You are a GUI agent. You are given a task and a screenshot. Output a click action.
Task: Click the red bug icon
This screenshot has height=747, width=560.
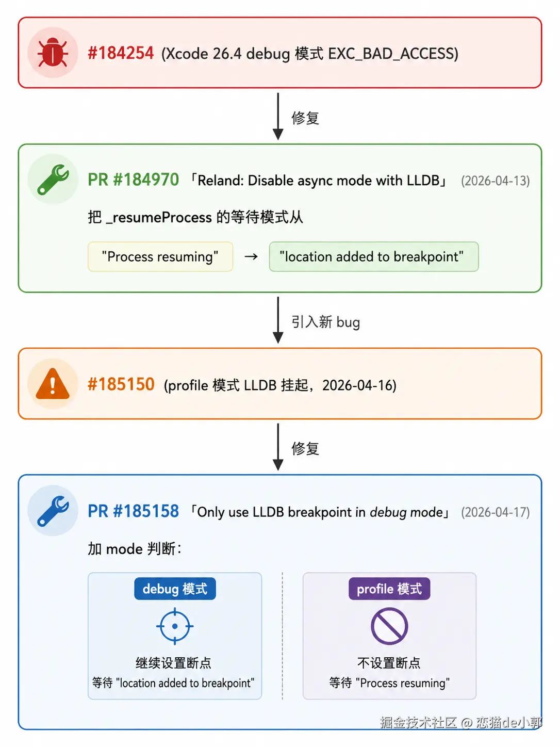coord(53,53)
